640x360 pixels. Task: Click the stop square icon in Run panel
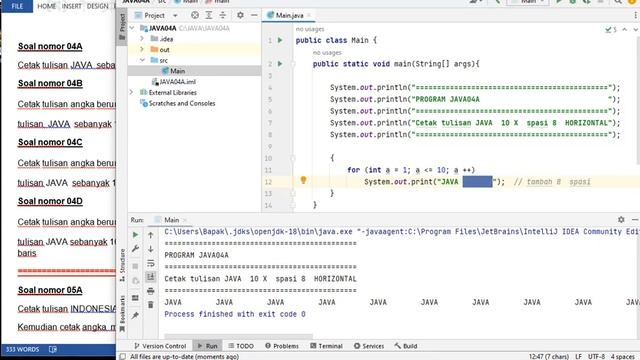coord(135,266)
